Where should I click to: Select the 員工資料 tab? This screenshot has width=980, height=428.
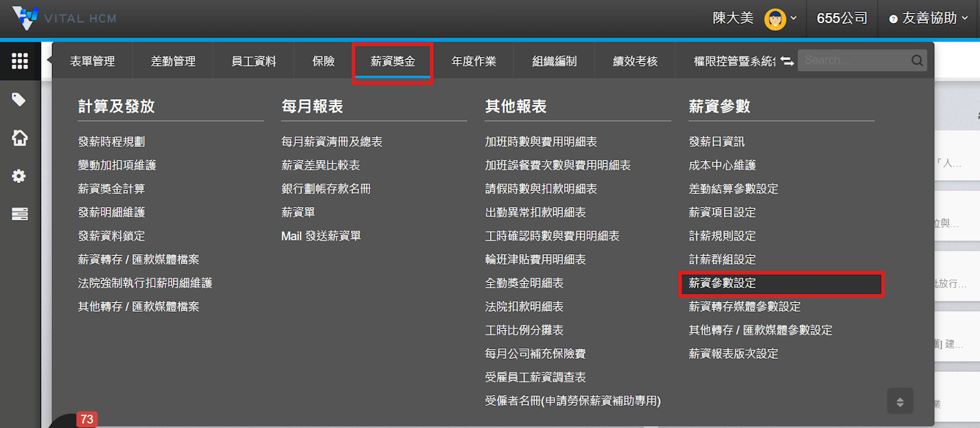pyautogui.click(x=254, y=61)
